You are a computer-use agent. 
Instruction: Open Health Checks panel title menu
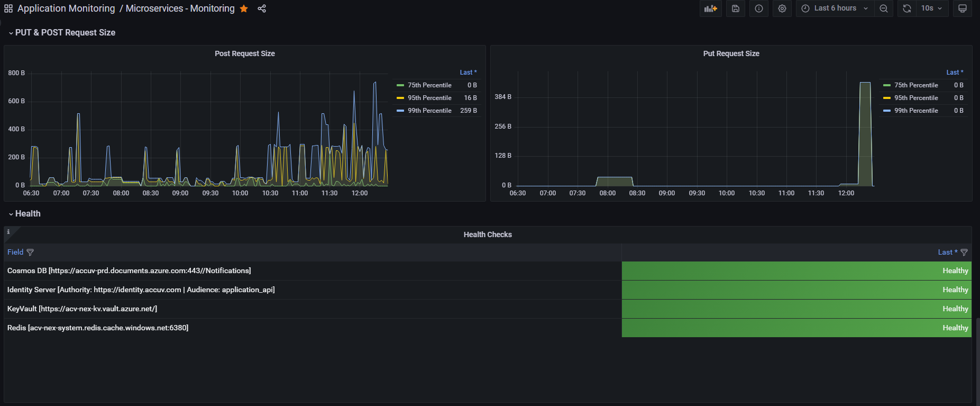[488, 234]
